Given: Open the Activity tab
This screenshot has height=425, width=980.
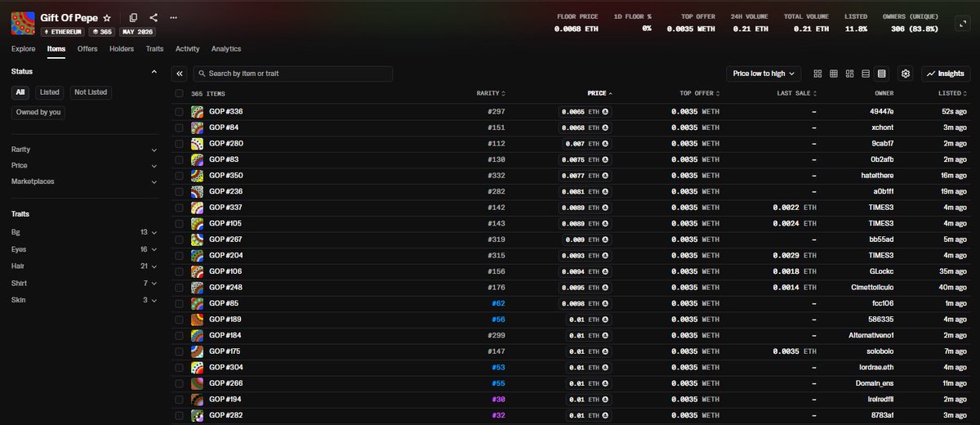Looking at the screenshot, I should [187, 49].
